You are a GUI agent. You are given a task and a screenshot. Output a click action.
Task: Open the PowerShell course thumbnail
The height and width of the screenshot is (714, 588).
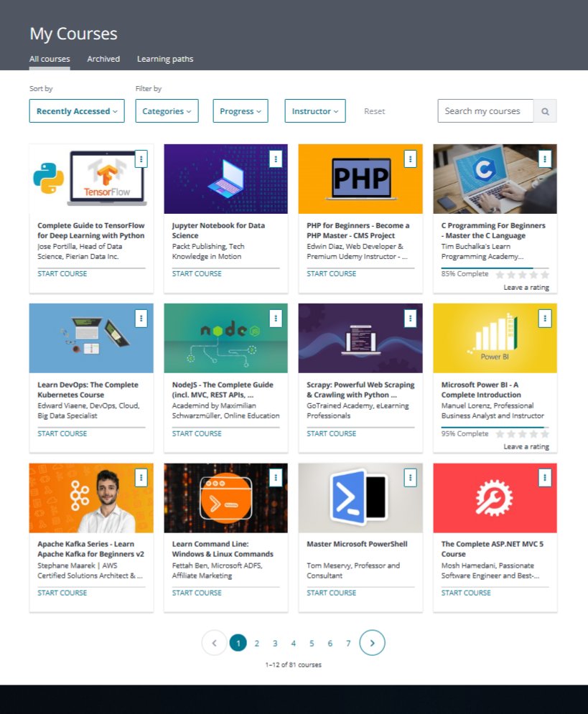point(360,498)
